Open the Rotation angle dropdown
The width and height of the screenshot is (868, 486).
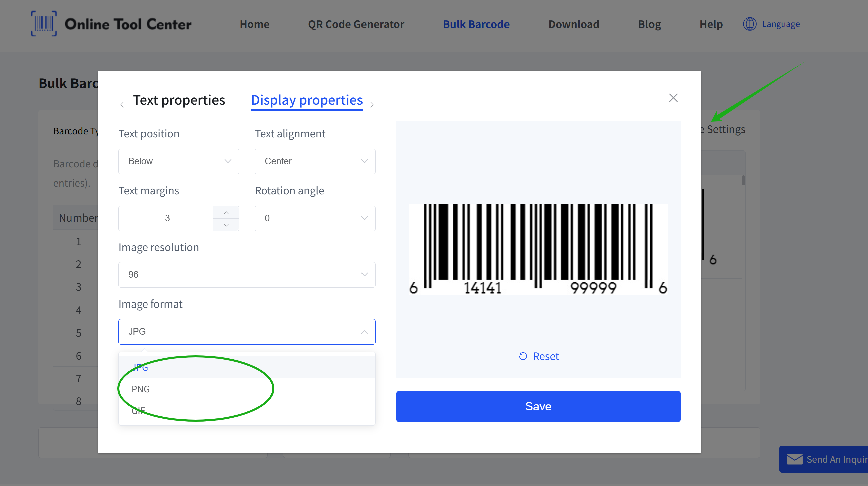[314, 218]
